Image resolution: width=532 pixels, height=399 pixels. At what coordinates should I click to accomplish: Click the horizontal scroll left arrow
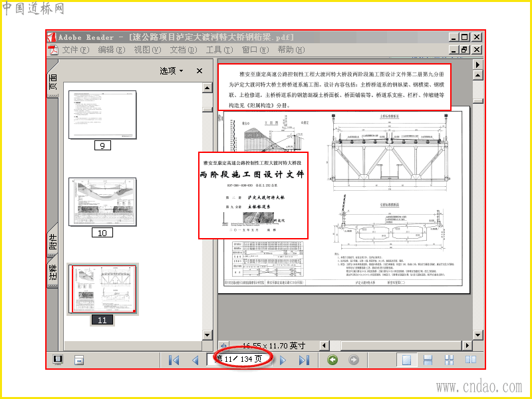pos(324,345)
